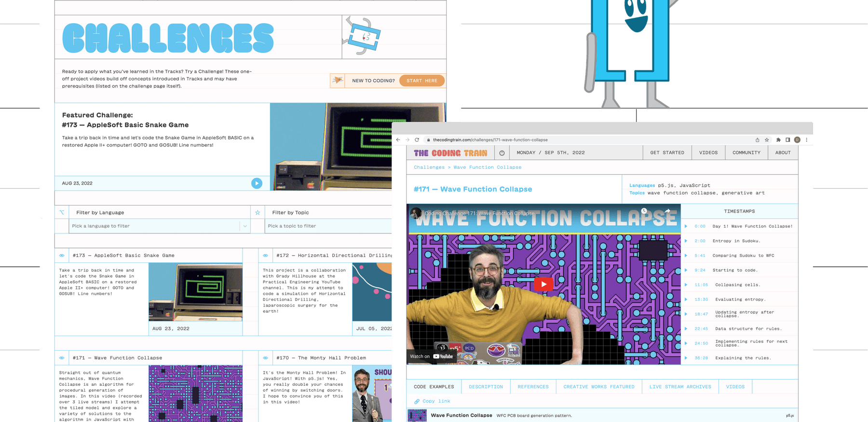Open the Pick a topic to filter dropdown
Screen dimensions: 868x422
[x=328, y=226]
